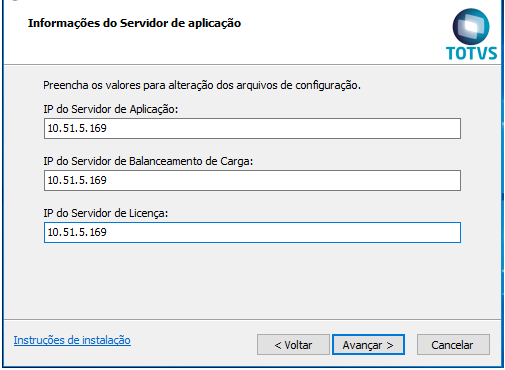Image resolution: width=505 pixels, height=370 pixels.
Task: Click the 'Informações do Servidor de aplicação' heading
Action: 134,23
